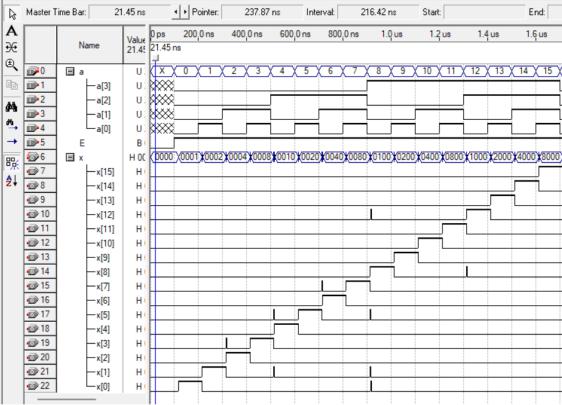
Task: Select signal x[5] in name list
Action: (103, 315)
